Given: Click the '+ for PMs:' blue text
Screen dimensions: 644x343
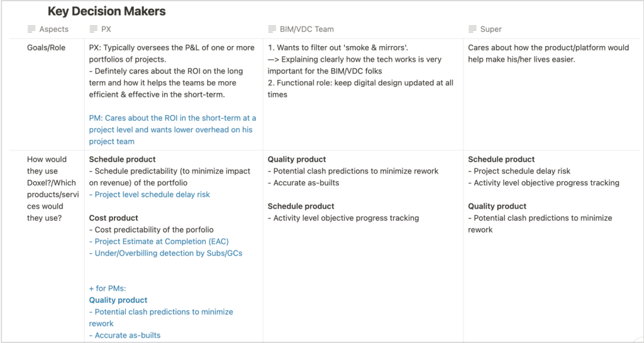Looking at the screenshot, I should pos(108,288).
